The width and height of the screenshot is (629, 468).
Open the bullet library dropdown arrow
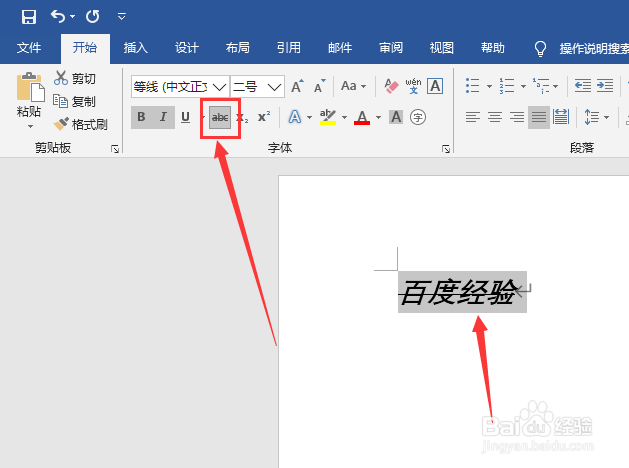pos(489,86)
